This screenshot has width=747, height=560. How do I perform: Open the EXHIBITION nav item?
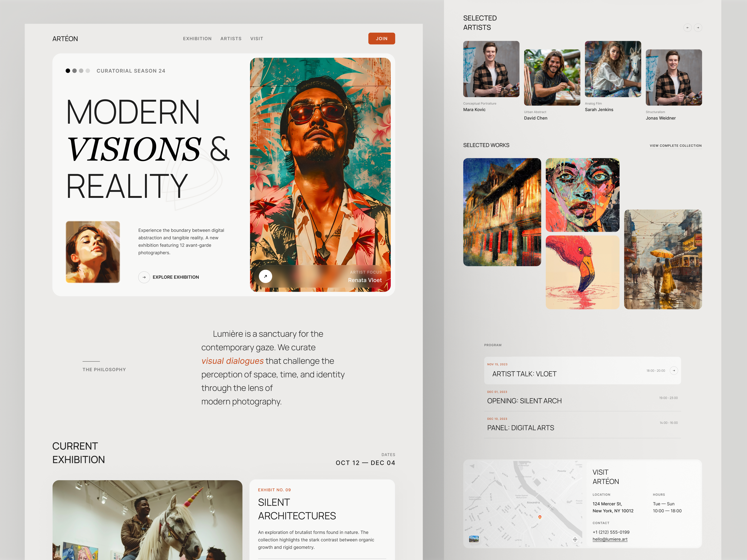pyautogui.click(x=197, y=39)
